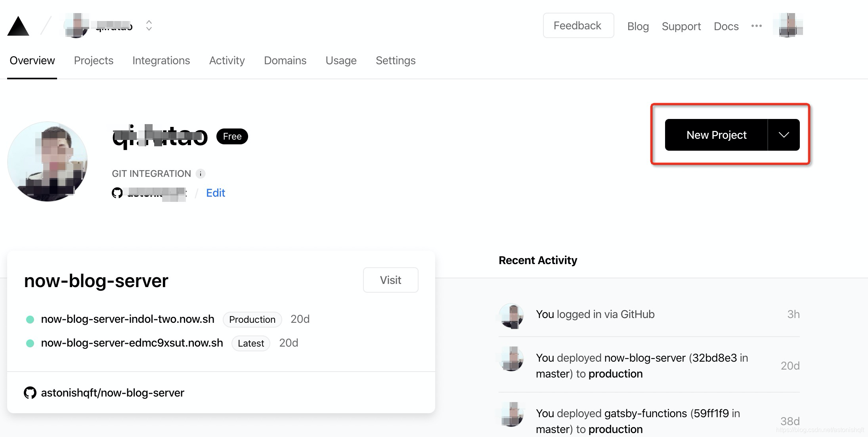Expand the account switcher chevron
Viewport: 868px width, 437px height.
tap(148, 25)
